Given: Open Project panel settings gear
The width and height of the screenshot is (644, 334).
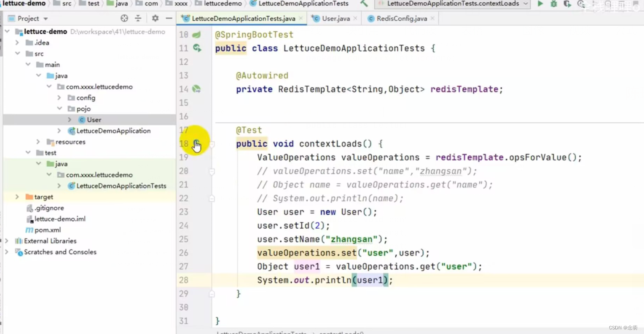Looking at the screenshot, I should [155, 19].
